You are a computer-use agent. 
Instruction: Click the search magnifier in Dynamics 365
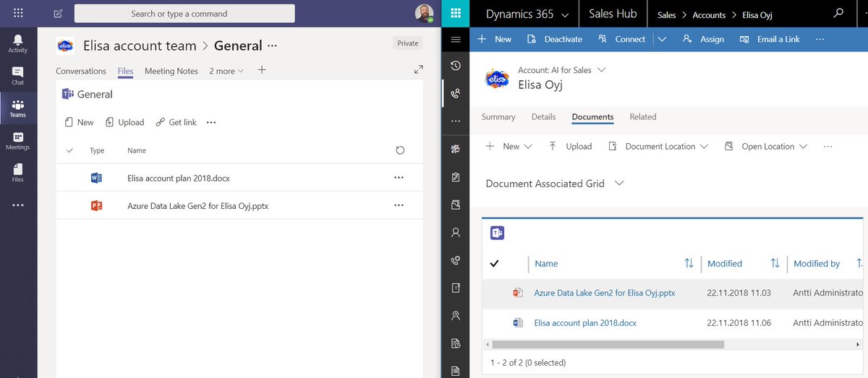(838, 13)
